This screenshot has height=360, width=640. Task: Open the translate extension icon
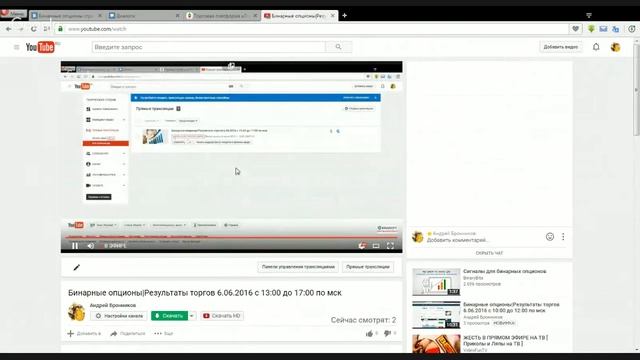pos(616,29)
